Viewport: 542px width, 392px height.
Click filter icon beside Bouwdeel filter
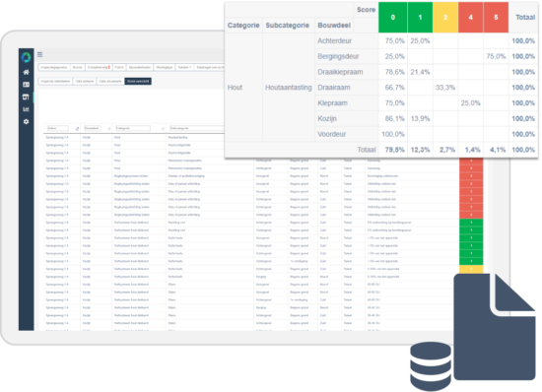pos(108,128)
